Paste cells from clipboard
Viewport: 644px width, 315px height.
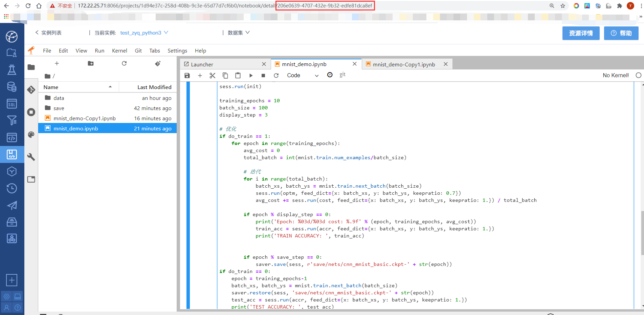[238, 75]
